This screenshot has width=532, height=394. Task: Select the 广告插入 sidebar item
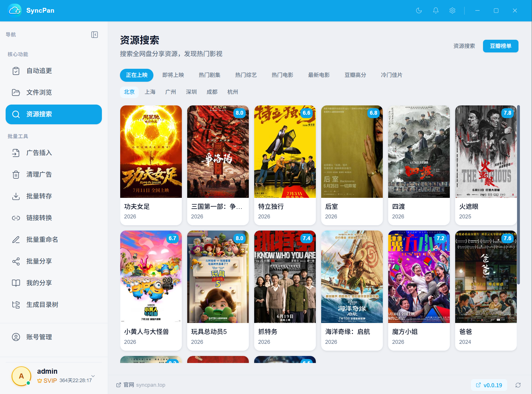coord(54,153)
